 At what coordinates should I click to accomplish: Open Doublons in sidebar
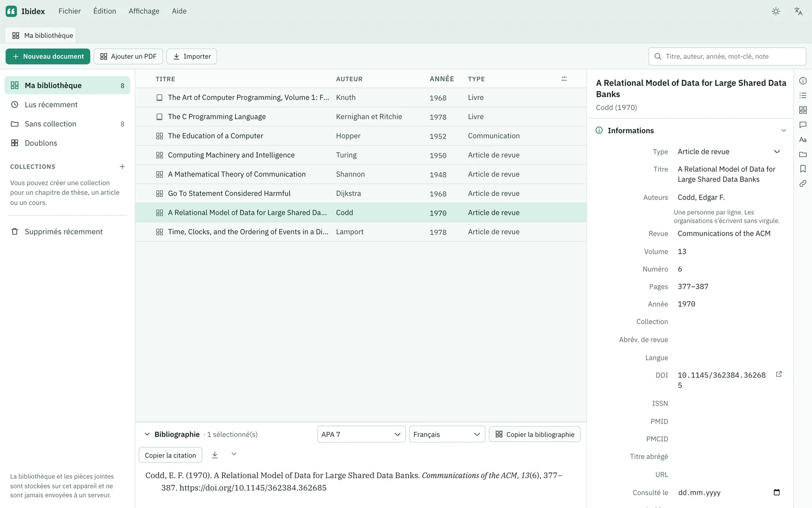coord(67,143)
